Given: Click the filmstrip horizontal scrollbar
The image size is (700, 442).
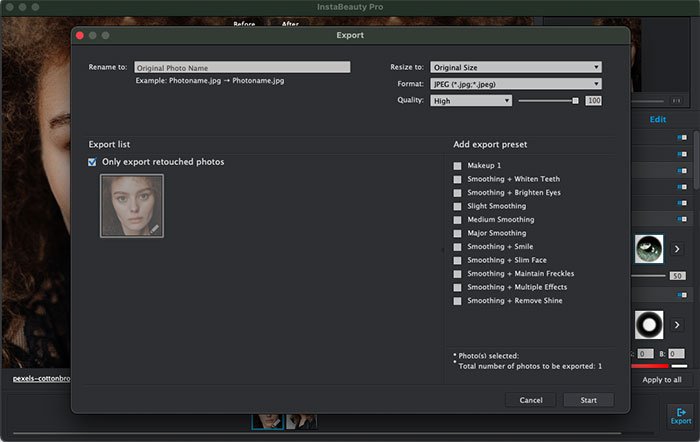Looking at the screenshot, I should point(317,433).
